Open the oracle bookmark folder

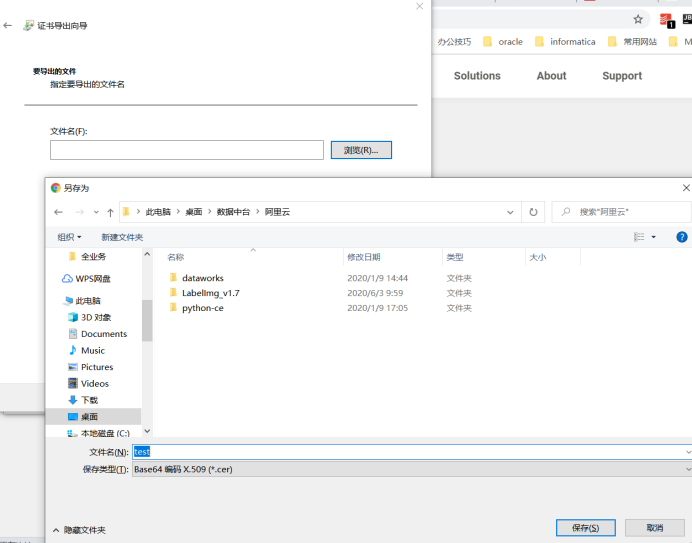[x=503, y=41]
